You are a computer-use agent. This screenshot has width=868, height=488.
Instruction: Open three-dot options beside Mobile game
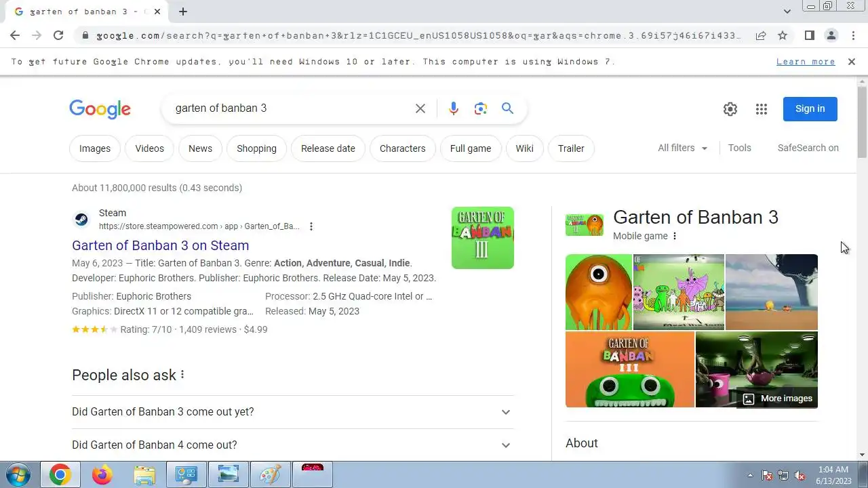675,236
